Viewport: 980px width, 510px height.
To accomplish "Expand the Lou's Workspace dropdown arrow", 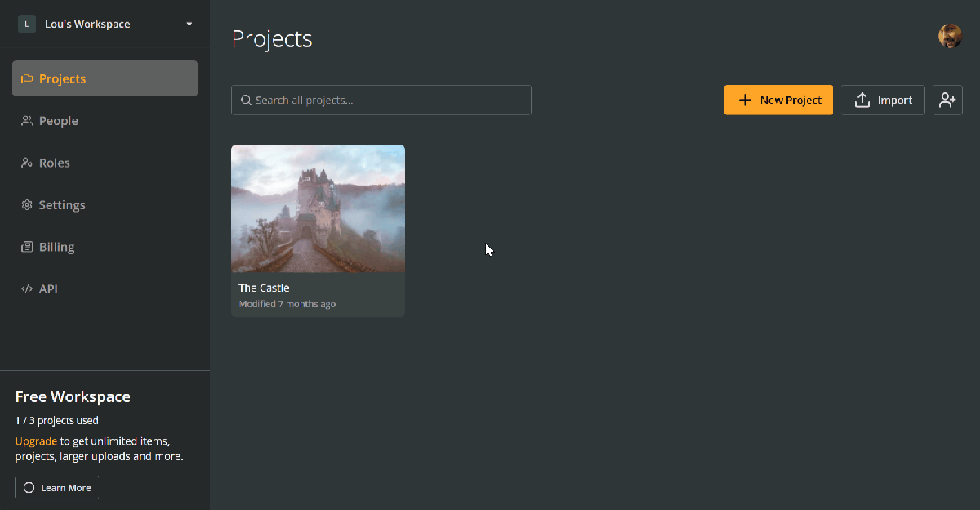I will [189, 25].
